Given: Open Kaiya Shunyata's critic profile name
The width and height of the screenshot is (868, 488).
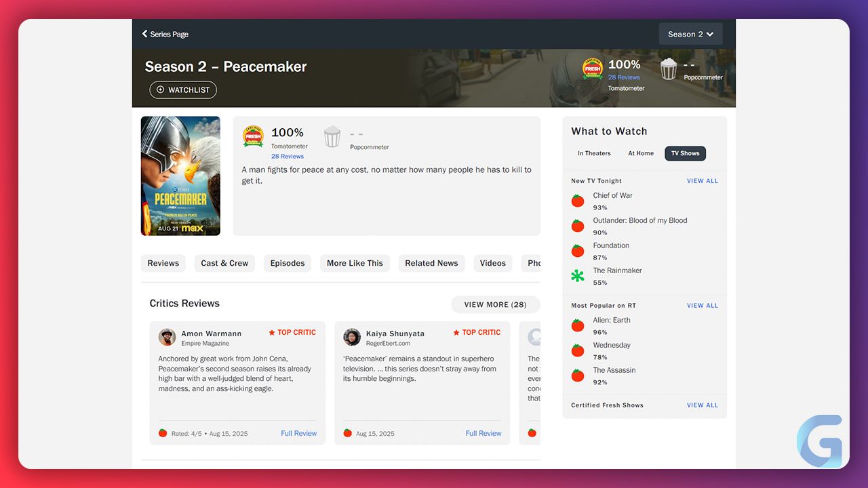Looking at the screenshot, I should [395, 333].
